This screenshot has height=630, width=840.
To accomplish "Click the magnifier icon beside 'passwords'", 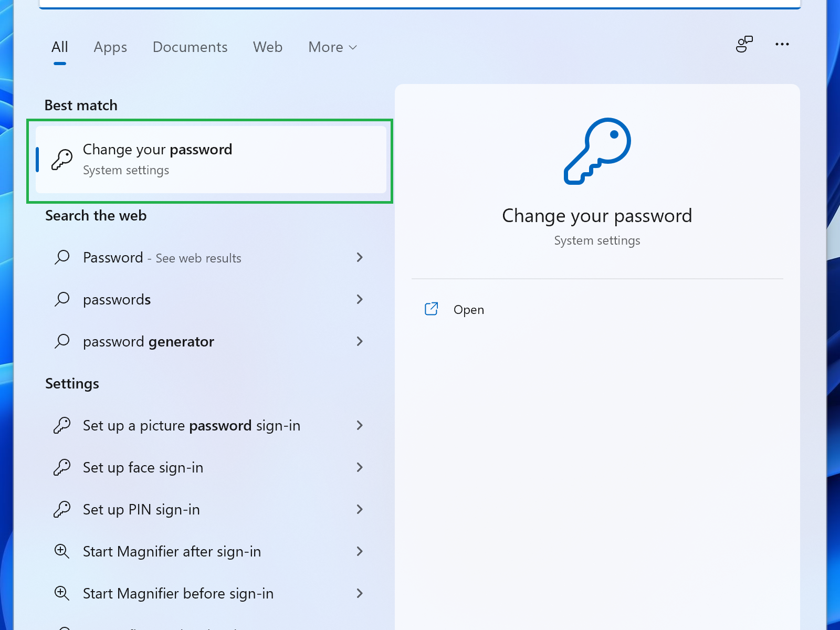I will click(62, 299).
